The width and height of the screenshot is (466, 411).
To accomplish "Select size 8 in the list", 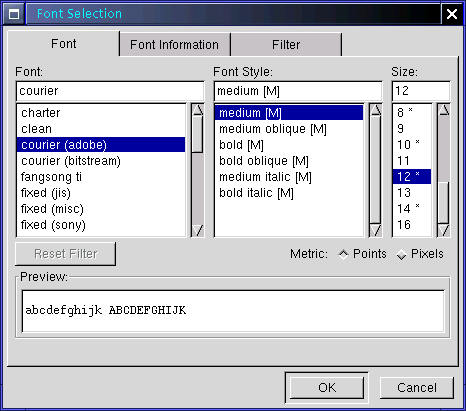I will (412, 113).
